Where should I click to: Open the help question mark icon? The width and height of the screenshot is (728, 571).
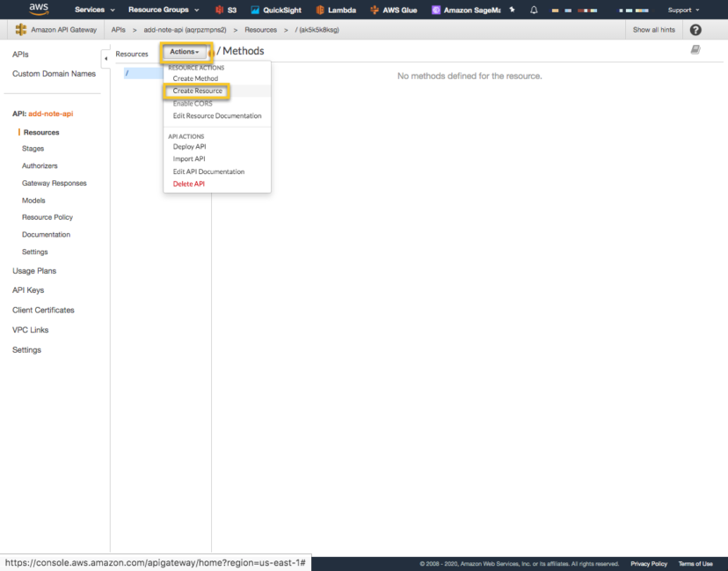[695, 29]
